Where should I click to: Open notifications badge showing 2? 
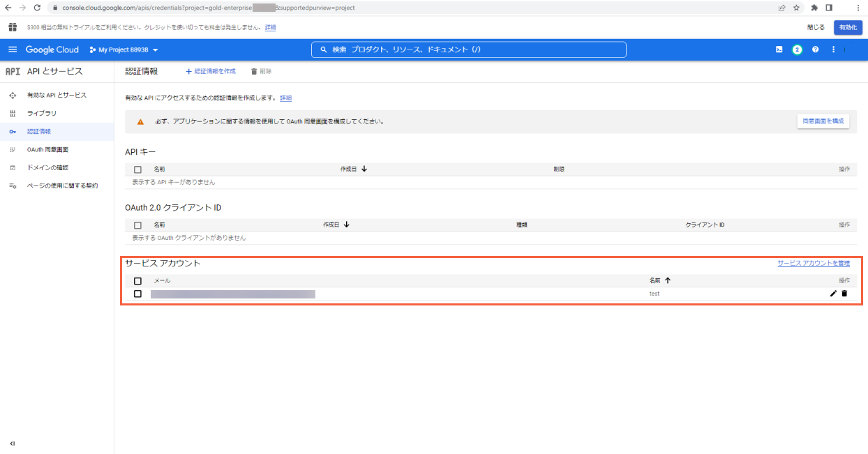pyautogui.click(x=797, y=50)
